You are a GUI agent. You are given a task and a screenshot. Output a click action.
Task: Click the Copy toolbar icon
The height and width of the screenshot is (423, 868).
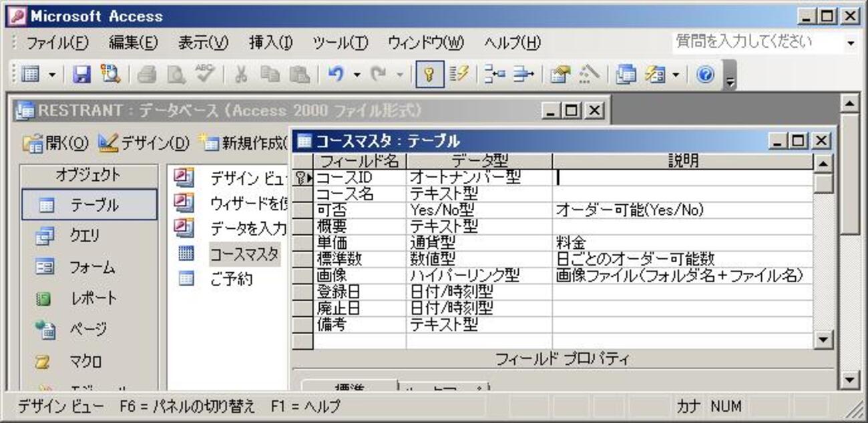pos(270,75)
